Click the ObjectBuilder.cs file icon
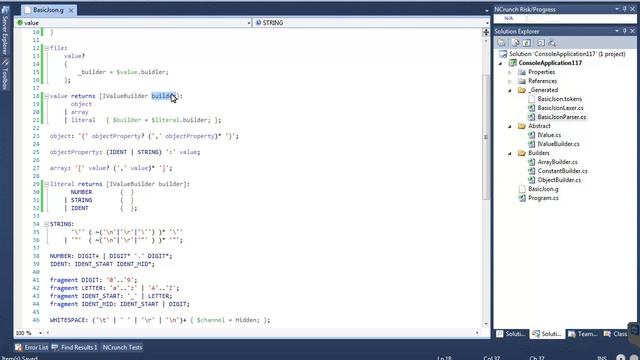The image size is (640, 360). click(x=531, y=180)
